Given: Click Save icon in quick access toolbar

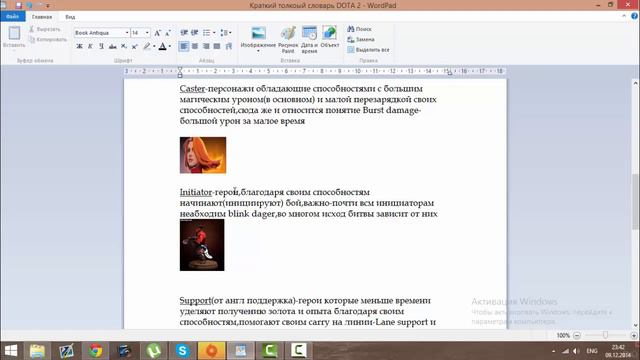Looking at the screenshot, I should tap(18, 5).
